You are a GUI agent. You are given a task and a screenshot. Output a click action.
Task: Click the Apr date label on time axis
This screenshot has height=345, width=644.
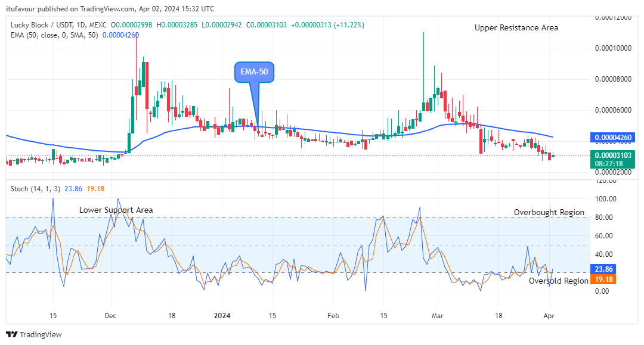point(549,316)
